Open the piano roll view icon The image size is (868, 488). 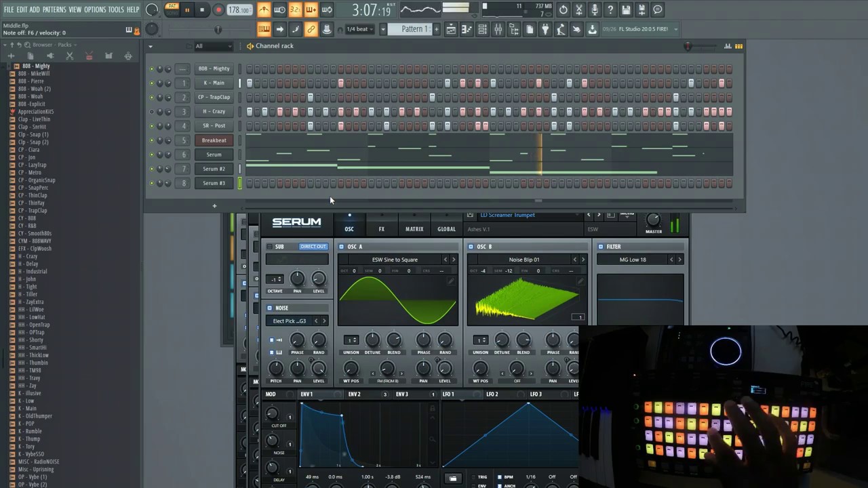(x=467, y=29)
